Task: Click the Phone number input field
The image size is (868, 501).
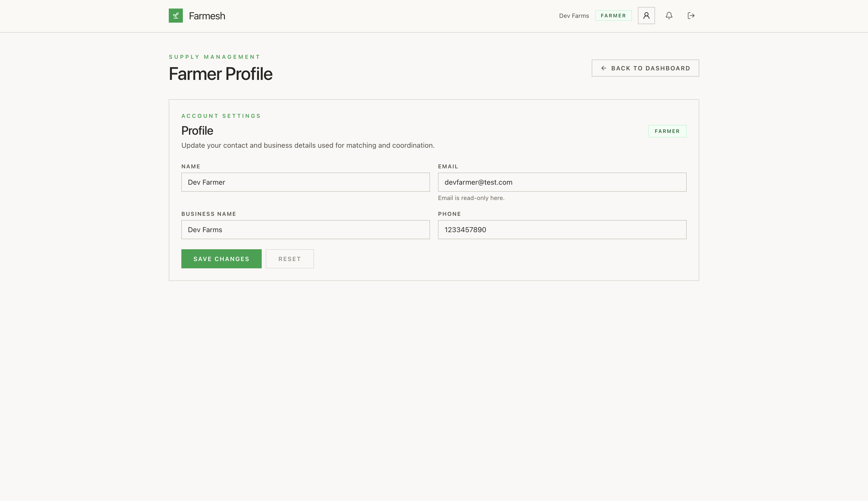Action: (x=562, y=229)
